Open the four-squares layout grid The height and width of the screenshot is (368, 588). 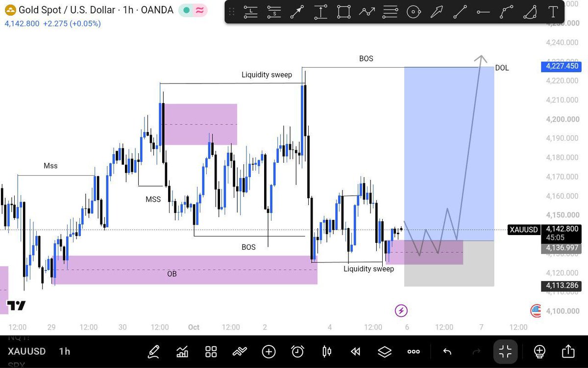point(211,351)
